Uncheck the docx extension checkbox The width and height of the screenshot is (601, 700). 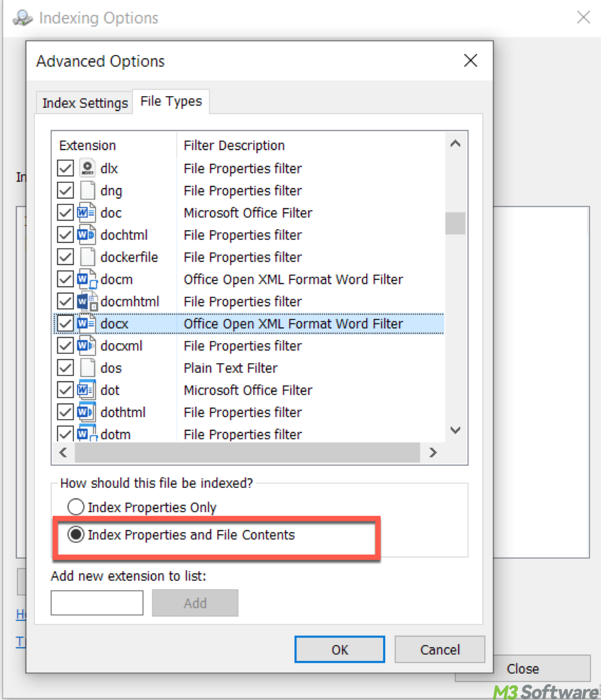65,323
